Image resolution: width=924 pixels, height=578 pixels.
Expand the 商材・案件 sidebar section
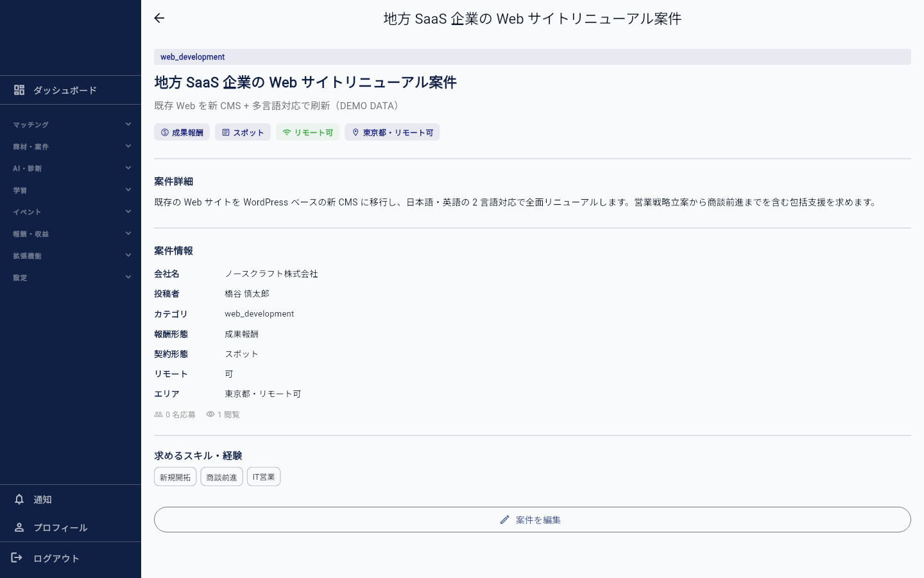pos(71,146)
